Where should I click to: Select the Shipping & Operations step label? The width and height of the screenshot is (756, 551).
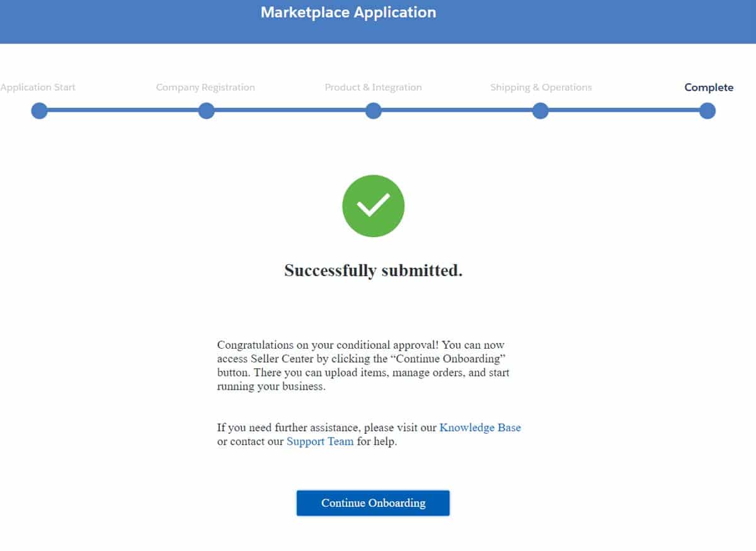point(541,88)
